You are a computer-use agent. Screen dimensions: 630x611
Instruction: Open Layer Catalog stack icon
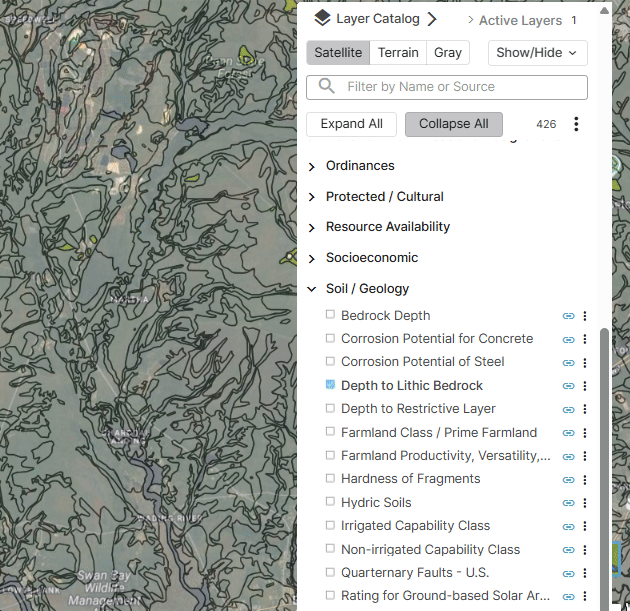[x=322, y=18]
